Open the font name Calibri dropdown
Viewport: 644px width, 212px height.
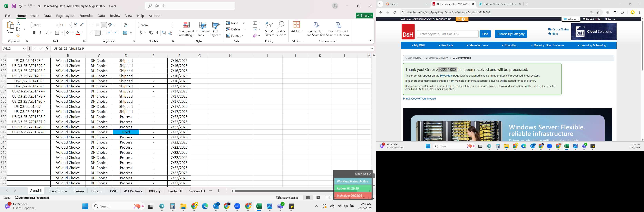(x=57, y=25)
